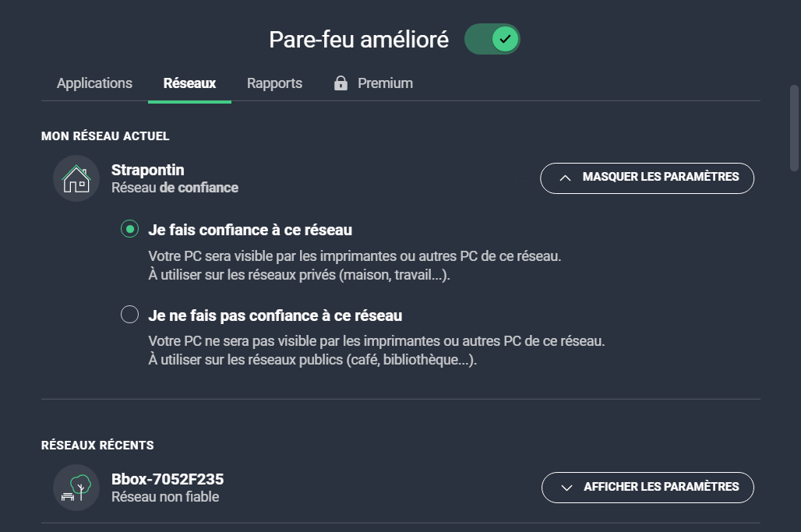Click MASQUER LES PARAMÈTRES for Strapontin
The height and width of the screenshot is (532, 801).
[647, 178]
